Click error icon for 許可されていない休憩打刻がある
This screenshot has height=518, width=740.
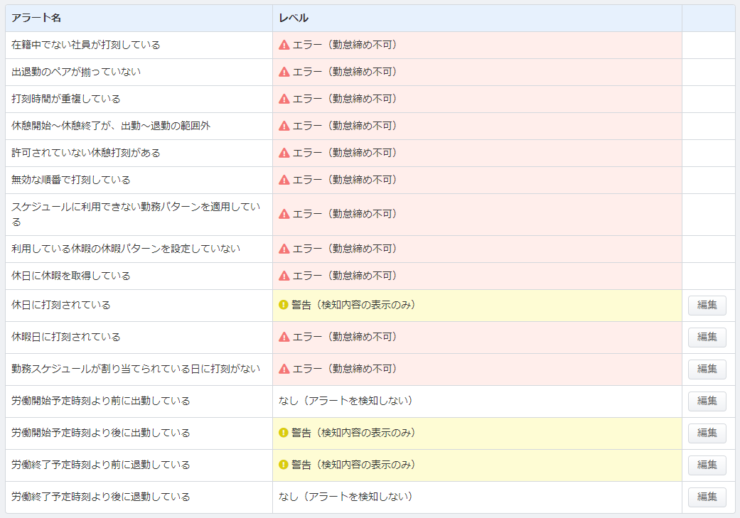point(284,153)
